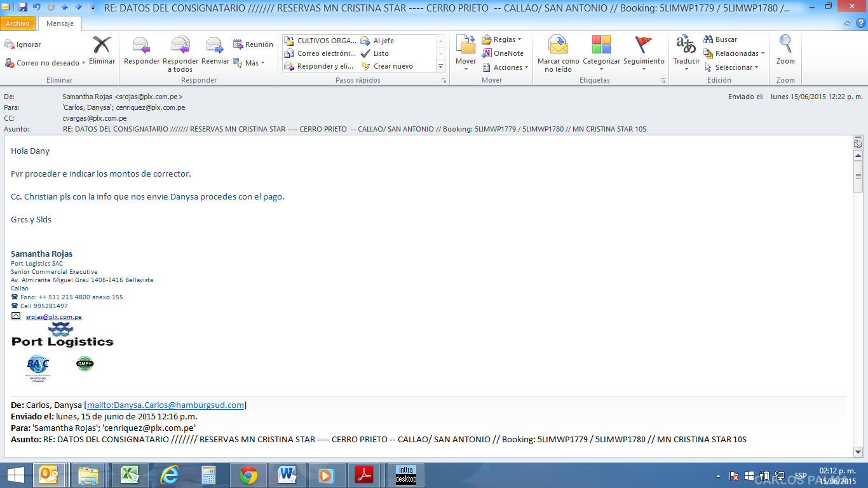Screen dimensions: 868x488
Task: Delete message with Eliminar icon
Action: [x=102, y=47]
